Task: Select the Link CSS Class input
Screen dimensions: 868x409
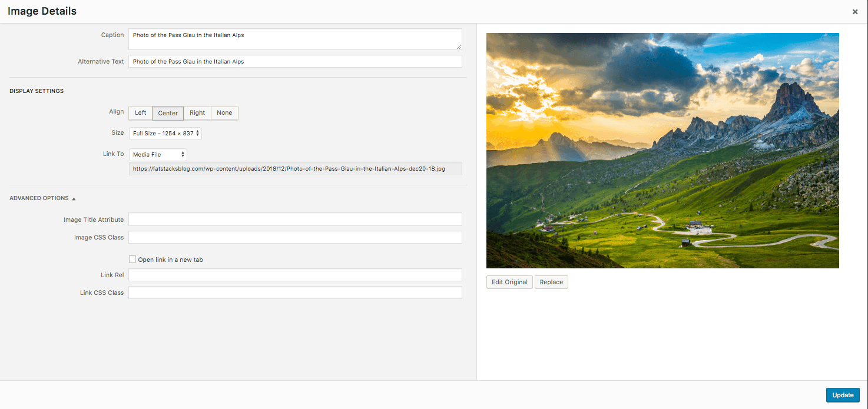Action: click(x=294, y=293)
